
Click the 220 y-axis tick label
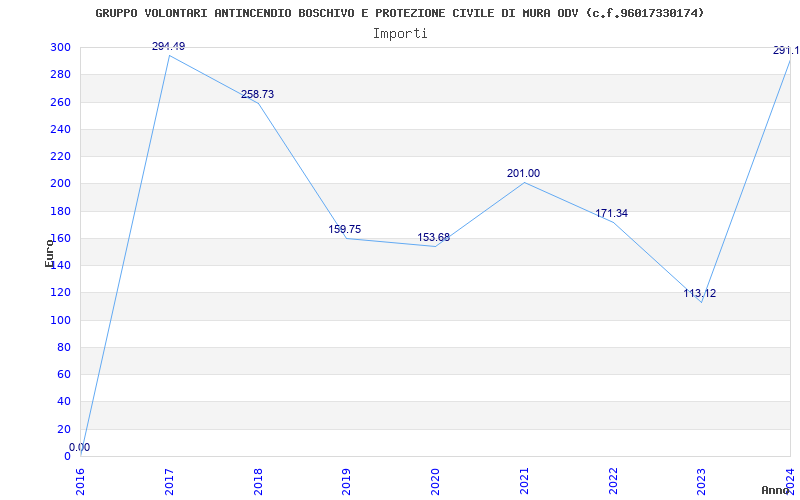point(60,156)
